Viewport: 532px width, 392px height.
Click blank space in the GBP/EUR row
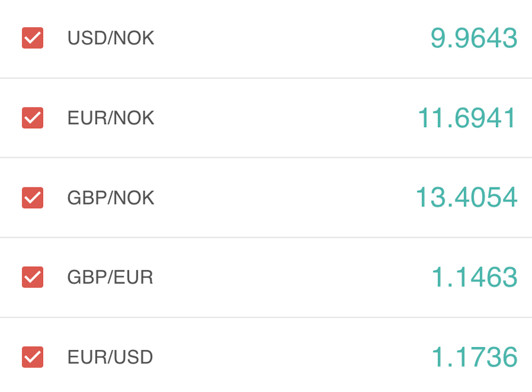tap(284, 277)
